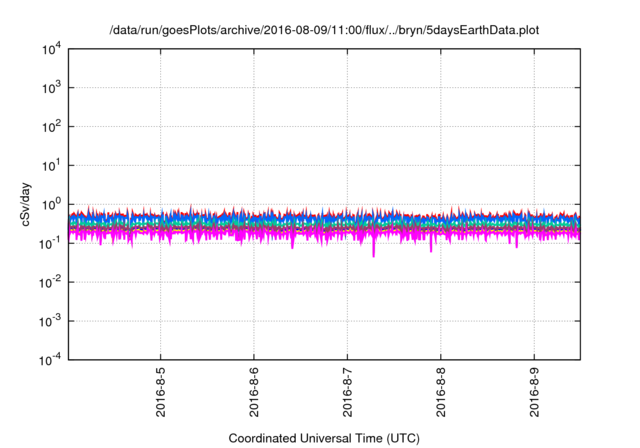This screenshot has height=448, width=640.
Task: Click the 10^3 y-axis tick label
Action: click(x=51, y=88)
